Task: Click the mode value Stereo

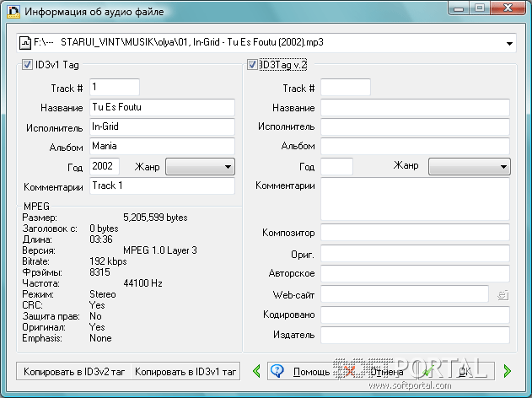Action: tap(103, 294)
